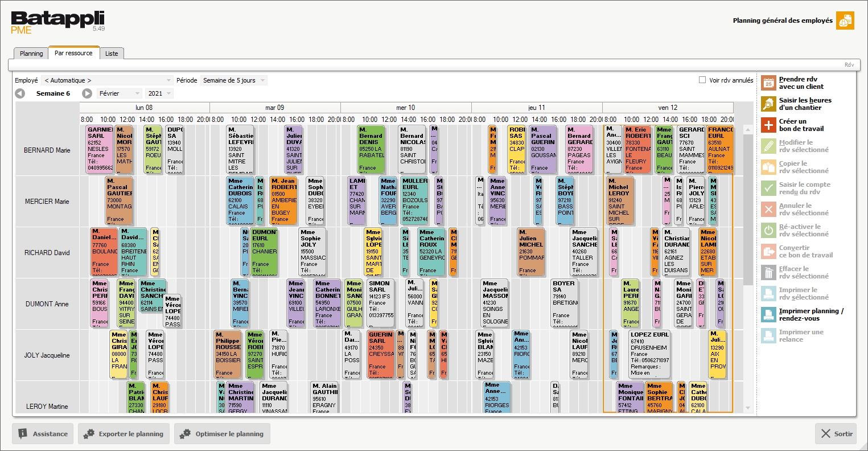Select the LOPEZ EURL appointment on vendredi
Image resolution: width=868 pixels, height=451 pixels.
click(649, 354)
